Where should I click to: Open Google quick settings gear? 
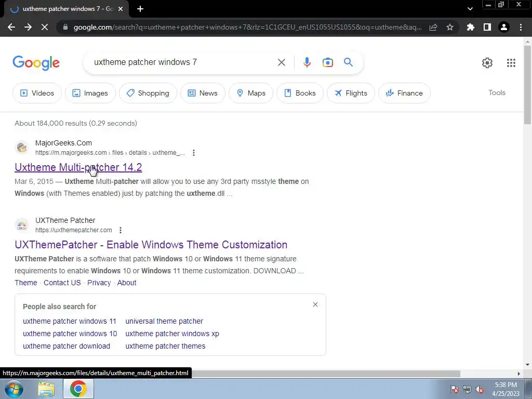[487, 62]
